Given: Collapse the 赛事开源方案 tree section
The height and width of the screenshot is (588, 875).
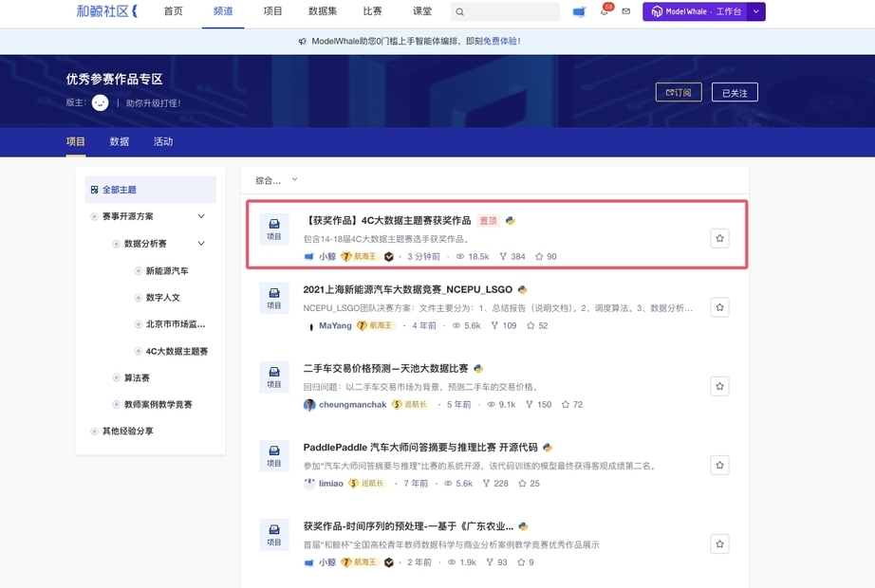Looking at the screenshot, I should click(201, 217).
